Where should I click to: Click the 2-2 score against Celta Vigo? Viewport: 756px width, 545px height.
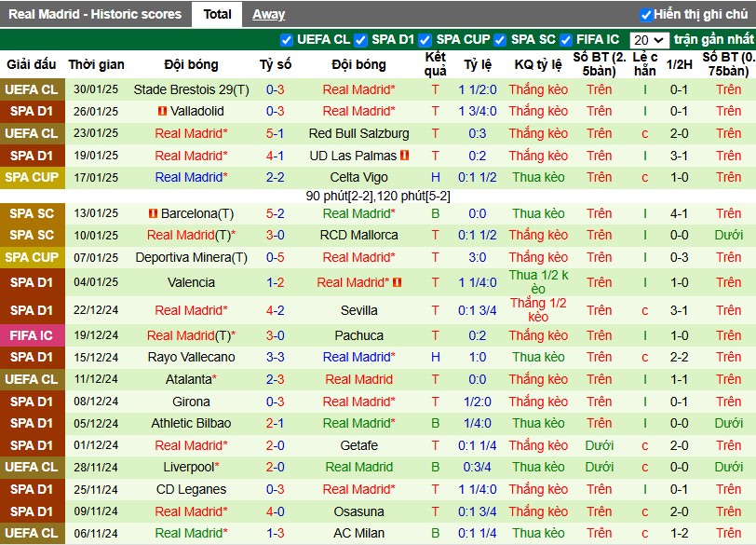tap(276, 178)
